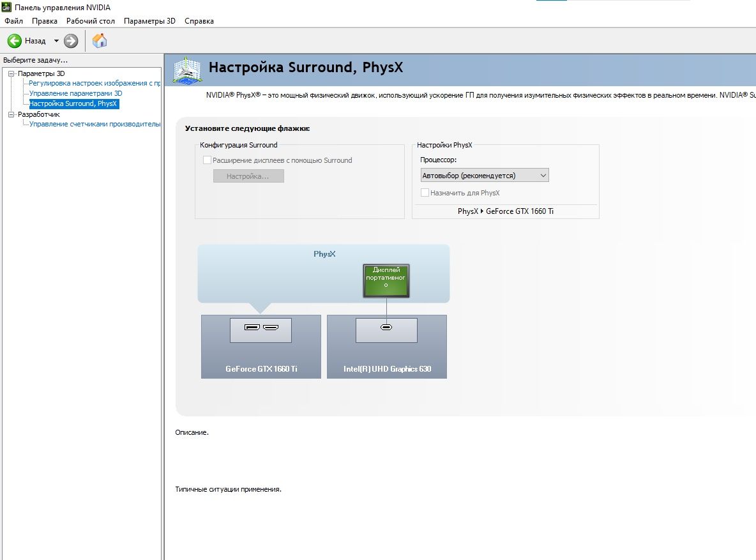Open Управление параметрами 3D link
The image size is (756, 560).
click(76, 93)
